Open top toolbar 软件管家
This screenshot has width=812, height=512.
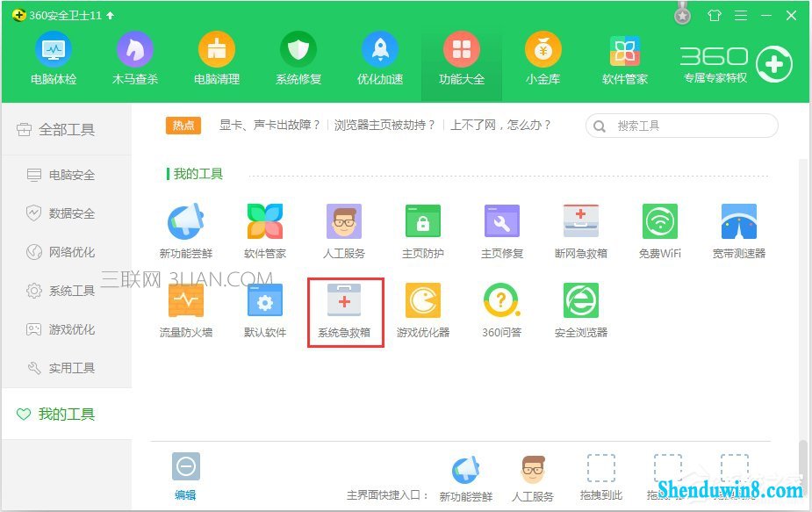click(x=625, y=59)
